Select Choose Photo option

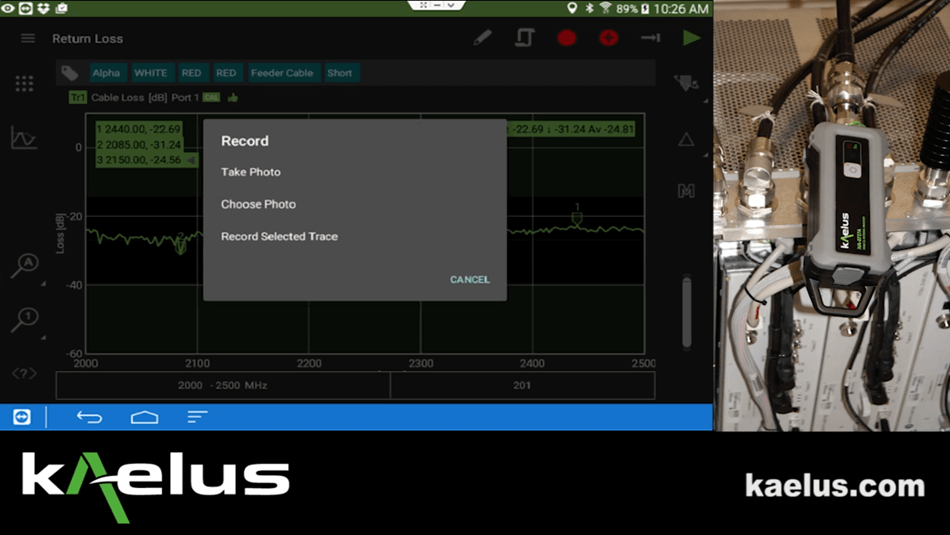(x=258, y=204)
